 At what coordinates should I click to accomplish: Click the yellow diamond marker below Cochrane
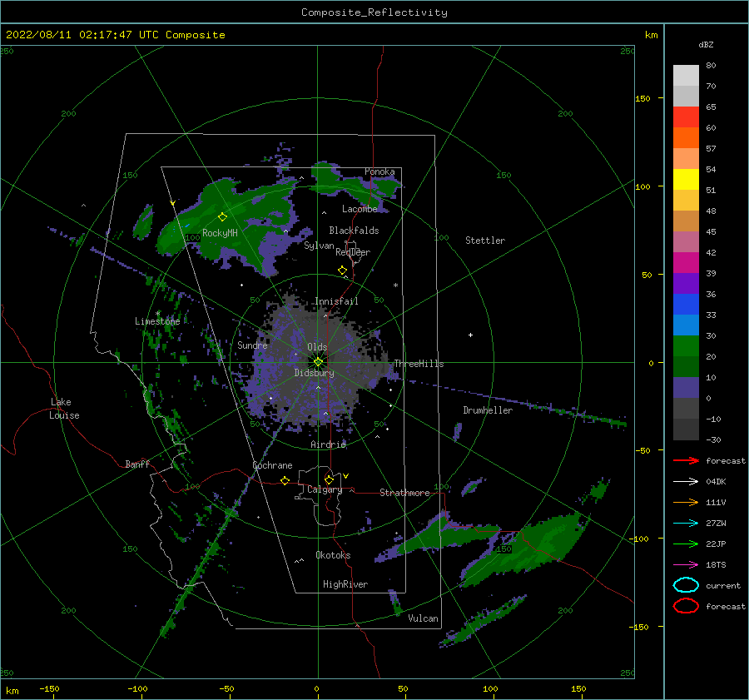tap(285, 481)
